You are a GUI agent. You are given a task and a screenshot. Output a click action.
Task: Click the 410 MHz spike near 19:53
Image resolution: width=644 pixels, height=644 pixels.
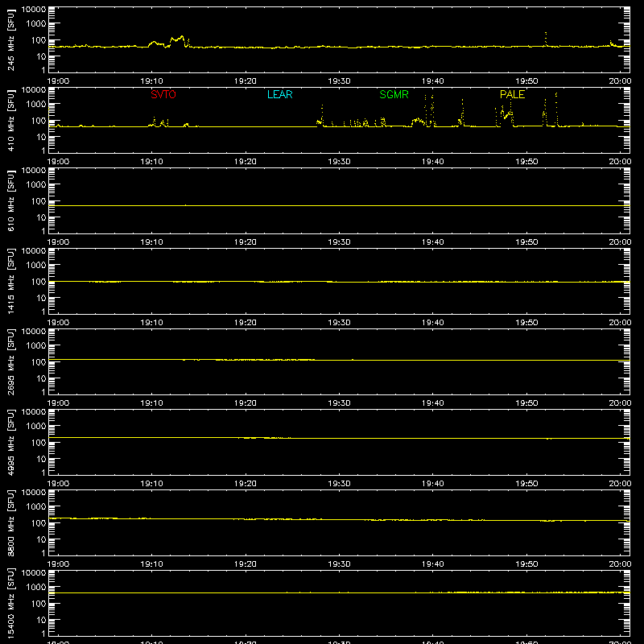click(x=556, y=109)
